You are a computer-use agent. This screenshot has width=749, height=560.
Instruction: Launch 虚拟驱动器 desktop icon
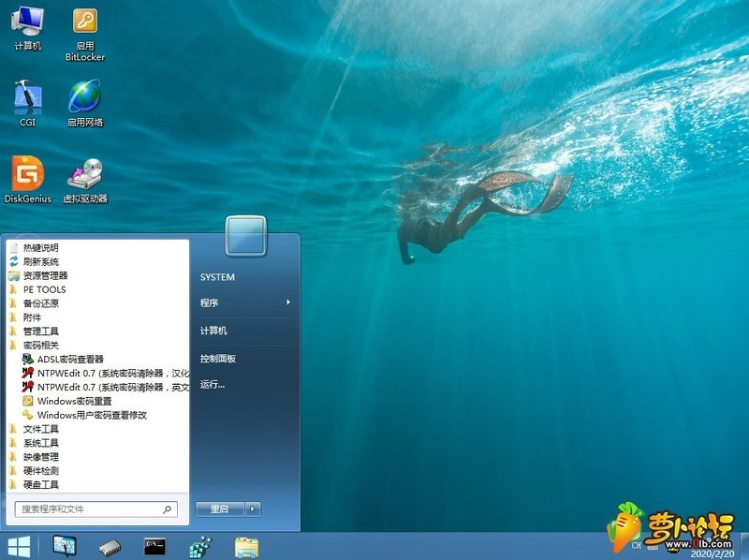click(x=84, y=178)
